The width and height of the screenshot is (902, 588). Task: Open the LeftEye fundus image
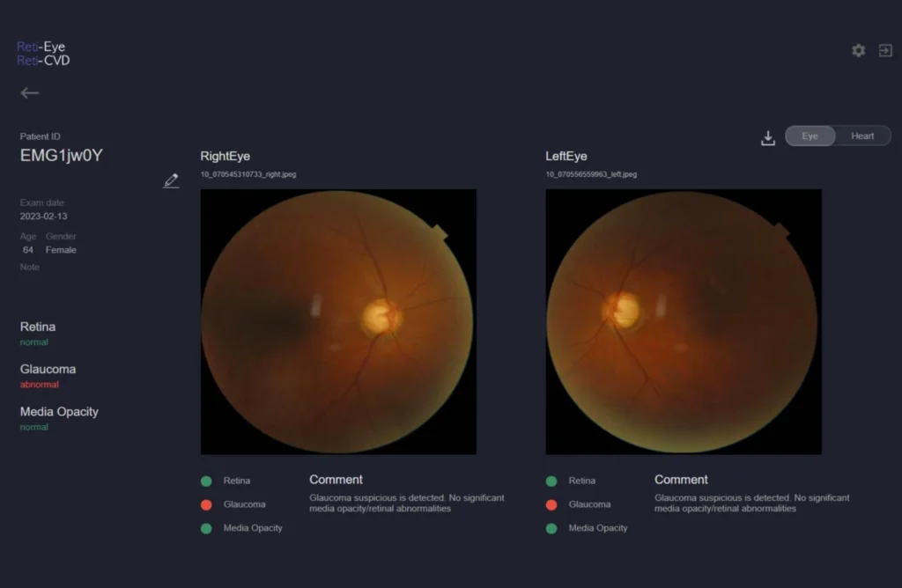[684, 322]
